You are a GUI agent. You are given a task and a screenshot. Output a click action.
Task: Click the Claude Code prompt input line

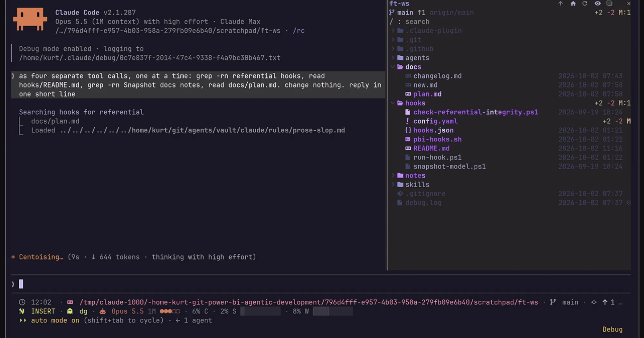click(x=321, y=284)
